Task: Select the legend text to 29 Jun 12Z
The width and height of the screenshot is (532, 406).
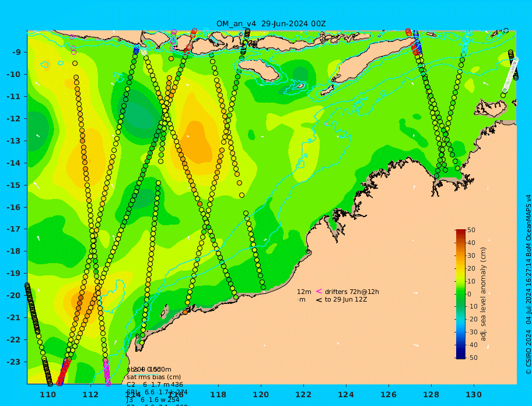Action: [x=346, y=299]
